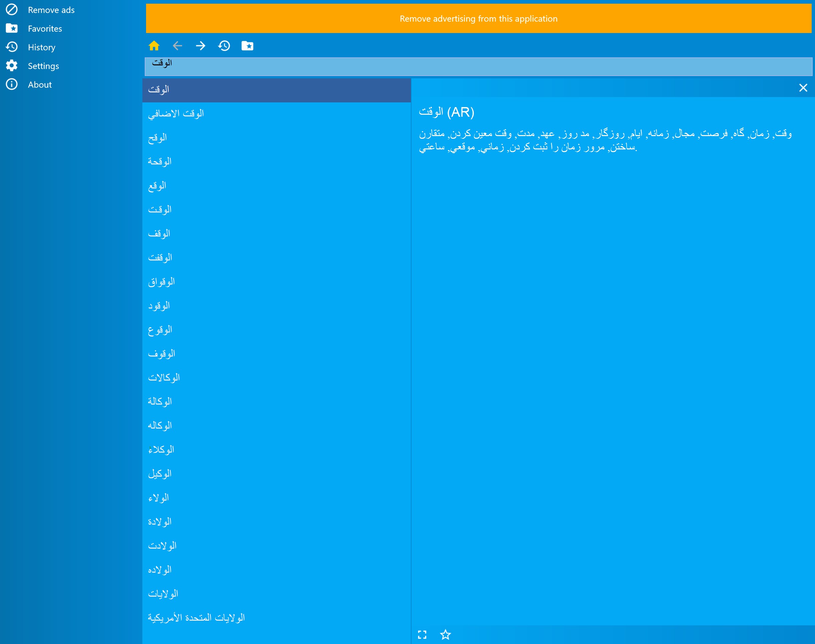
Task: Add entry to favorites star icon
Action: coord(445,635)
